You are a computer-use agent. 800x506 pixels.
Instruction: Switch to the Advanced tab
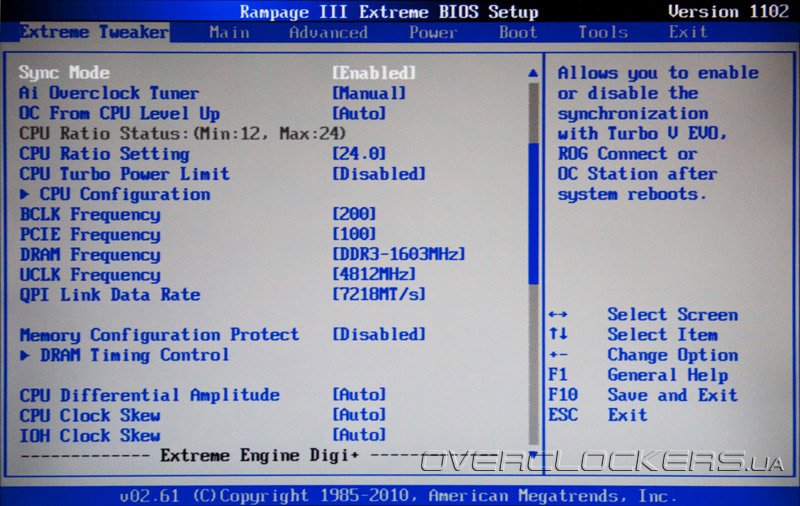click(328, 33)
